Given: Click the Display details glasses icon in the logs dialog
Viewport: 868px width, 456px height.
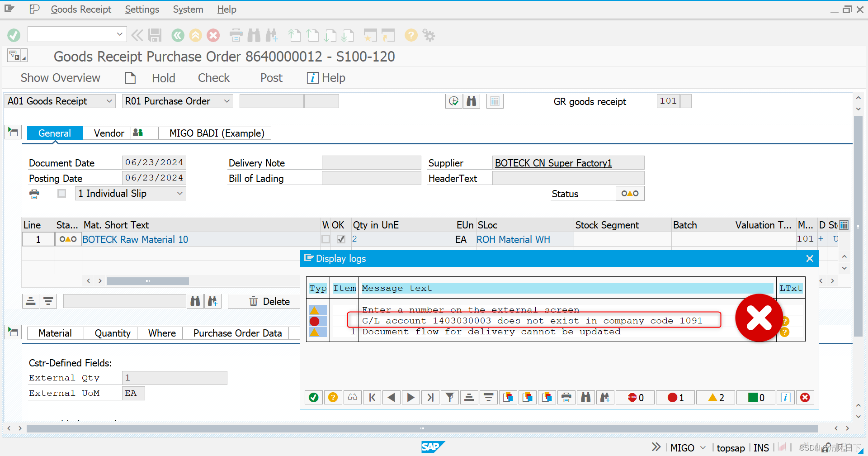Looking at the screenshot, I should 352,397.
